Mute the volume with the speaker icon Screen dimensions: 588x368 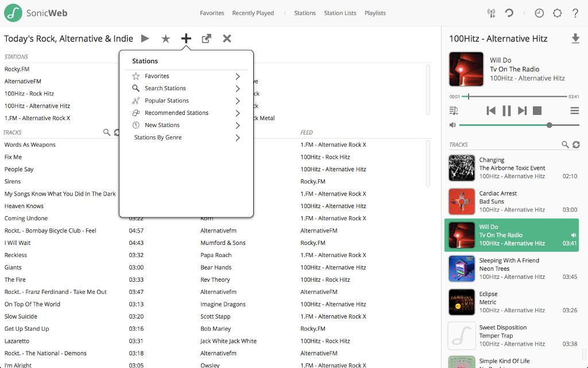452,124
